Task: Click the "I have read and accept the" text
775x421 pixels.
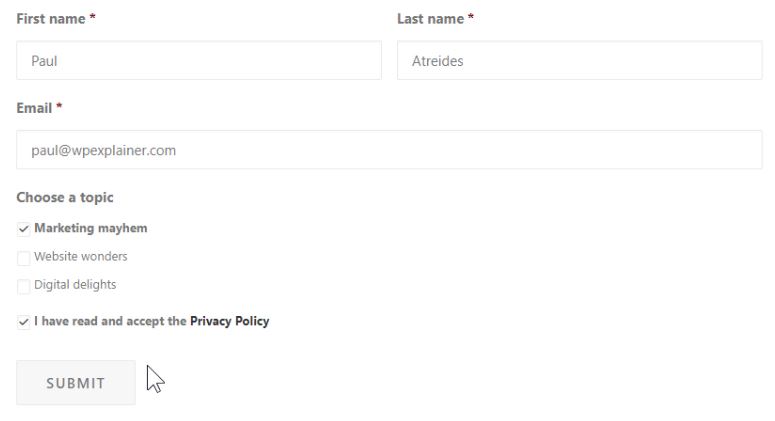Action: pyautogui.click(x=110, y=322)
